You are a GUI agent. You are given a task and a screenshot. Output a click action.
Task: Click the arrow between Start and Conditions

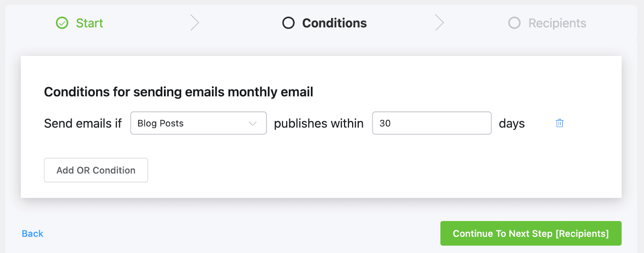click(195, 23)
